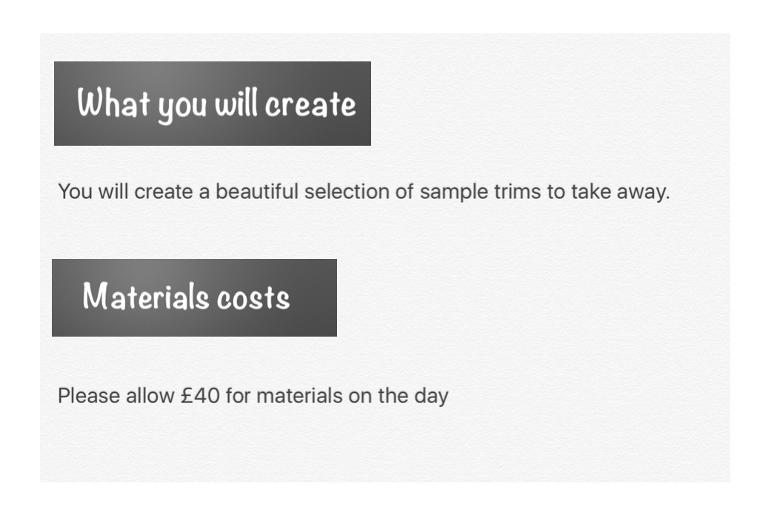The width and height of the screenshot is (774, 526).
Task: Click the word "beautiful" in the description
Action: 257,191
